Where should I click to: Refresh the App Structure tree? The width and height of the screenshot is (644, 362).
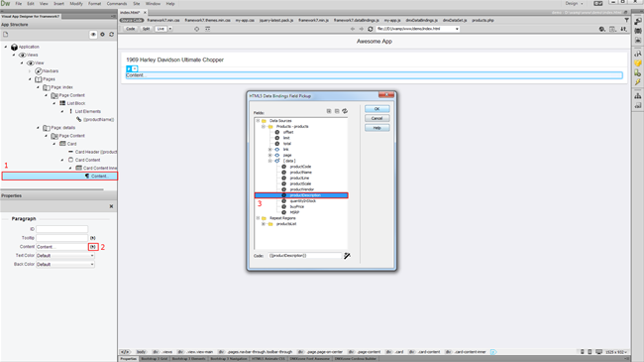111,35
